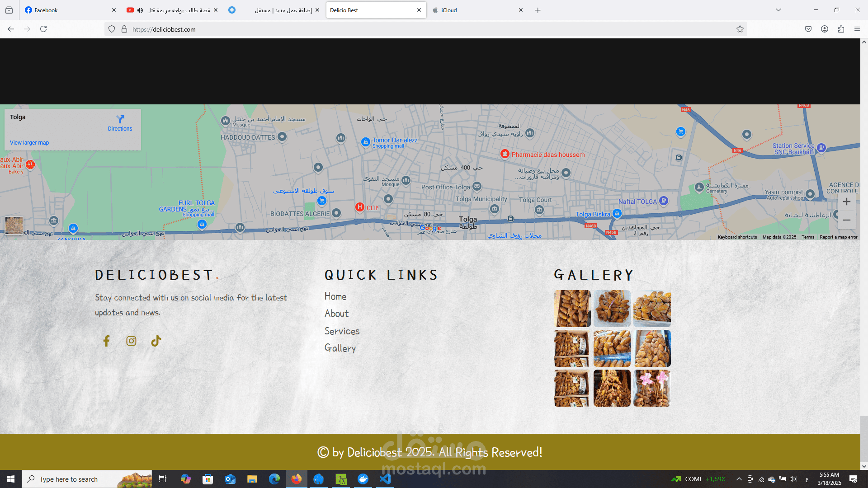Bookmark this page with the star icon
868x488 pixels.
[x=740, y=29]
